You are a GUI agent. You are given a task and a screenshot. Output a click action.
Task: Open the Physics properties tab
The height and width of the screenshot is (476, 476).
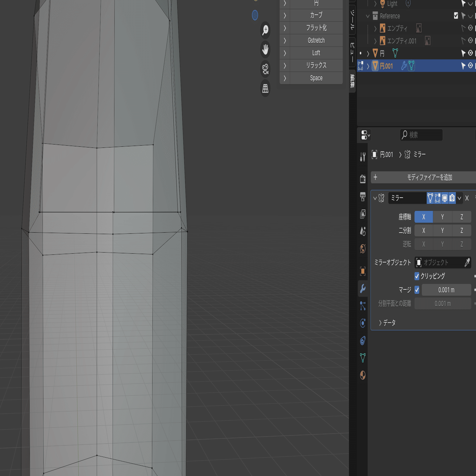(363, 323)
